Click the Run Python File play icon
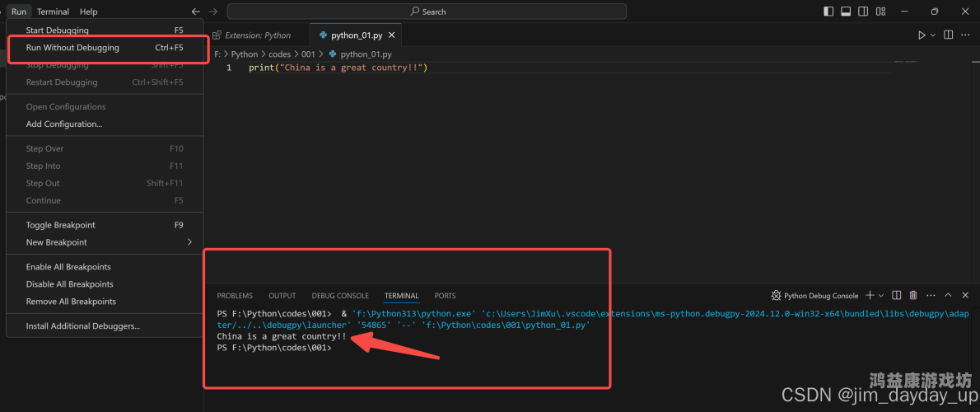 922,35
